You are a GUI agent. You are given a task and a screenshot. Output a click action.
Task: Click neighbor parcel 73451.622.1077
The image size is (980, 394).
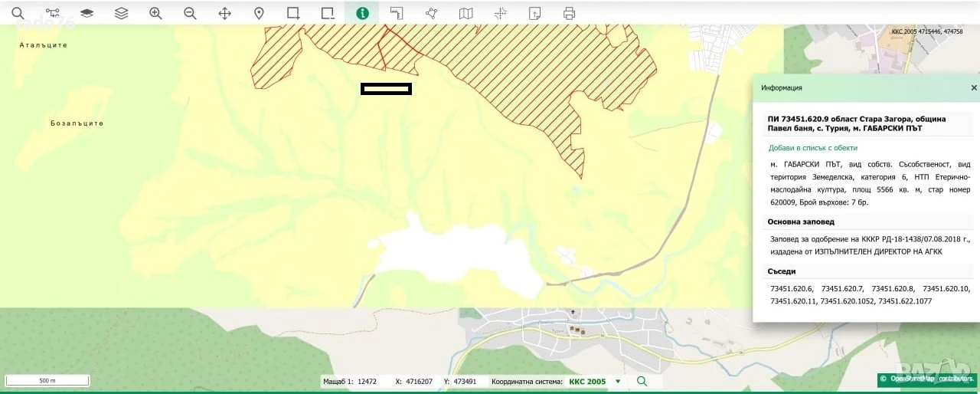[905, 301]
